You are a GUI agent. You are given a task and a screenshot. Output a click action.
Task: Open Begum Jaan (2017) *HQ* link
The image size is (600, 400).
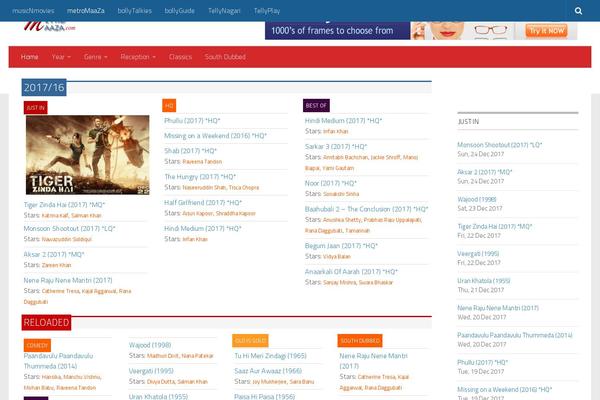pyautogui.click(x=341, y=246)
